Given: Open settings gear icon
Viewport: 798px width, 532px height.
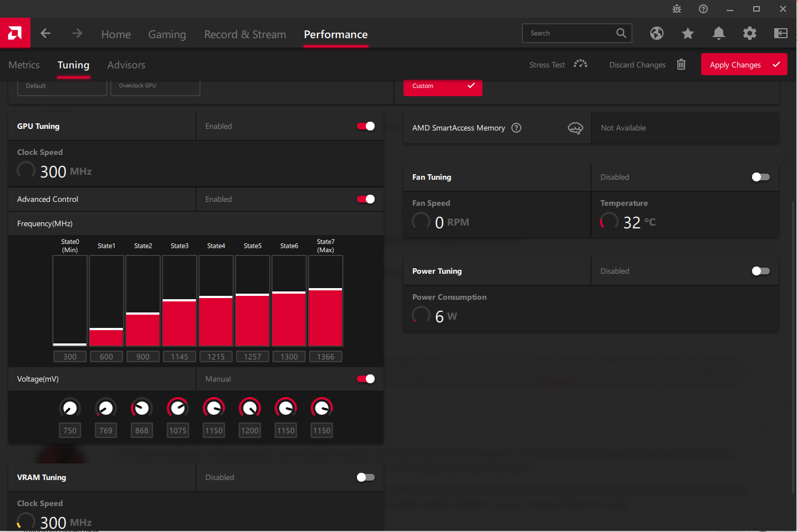Looking at the screenshot, I should pos(750,33).
